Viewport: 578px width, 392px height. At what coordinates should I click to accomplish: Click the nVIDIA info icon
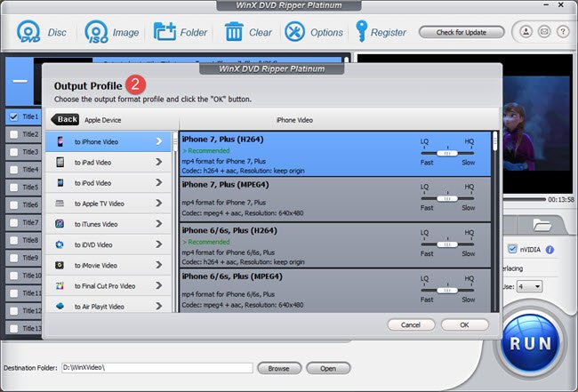pos(550,250)
